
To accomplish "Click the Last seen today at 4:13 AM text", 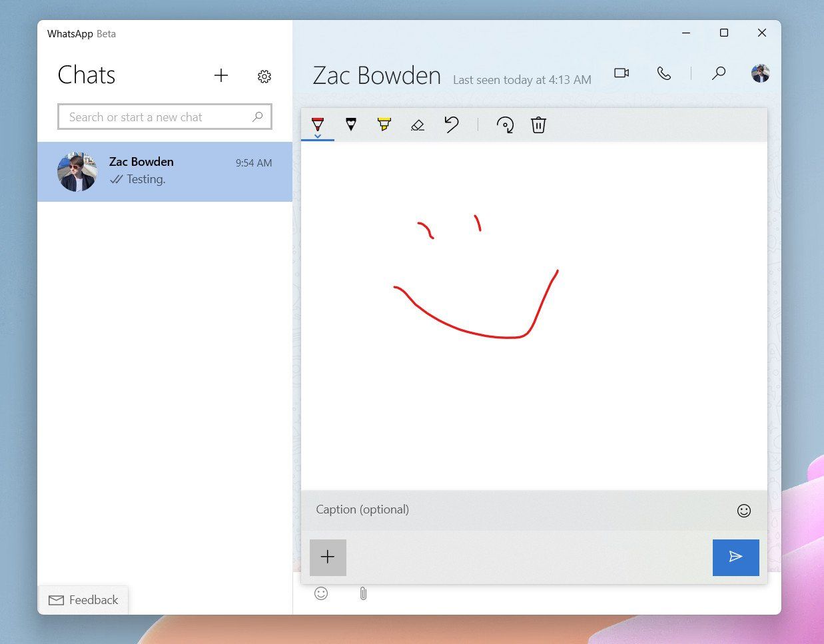I will pyautogui.click(x=522, y=80).
